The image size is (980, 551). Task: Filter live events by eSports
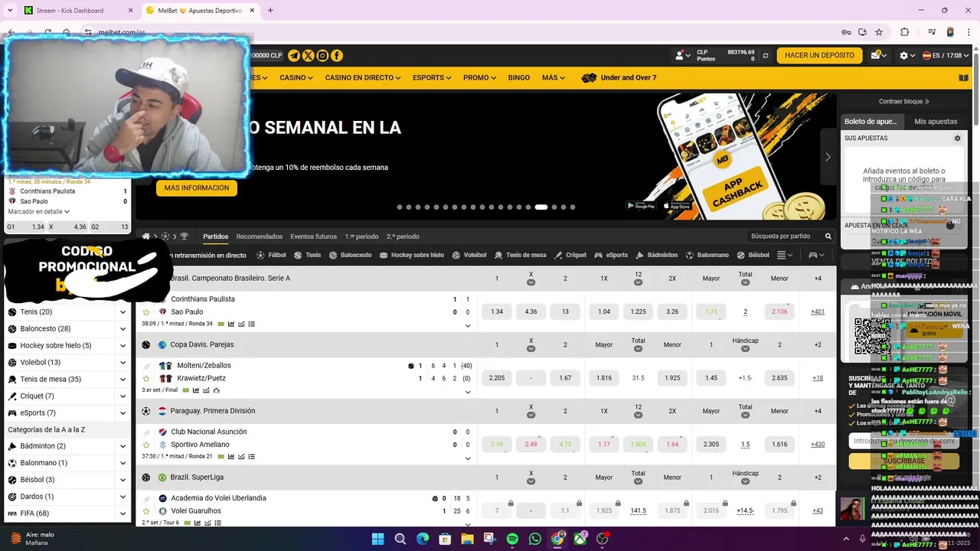coord(611,255)
